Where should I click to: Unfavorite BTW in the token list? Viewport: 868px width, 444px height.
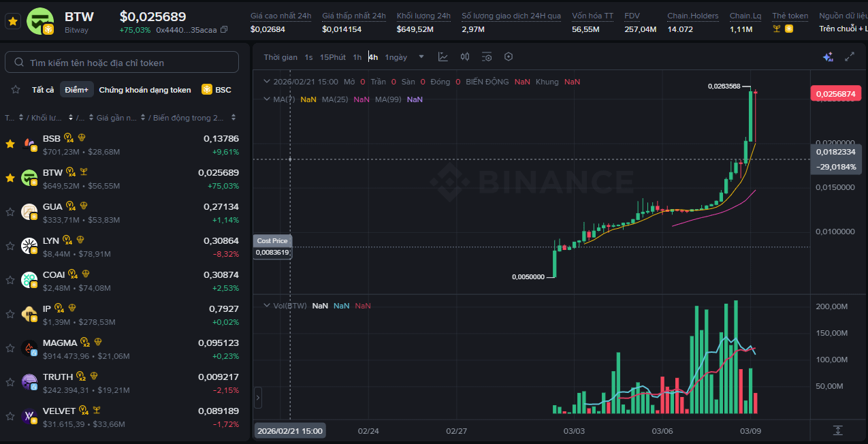point(10,178)
